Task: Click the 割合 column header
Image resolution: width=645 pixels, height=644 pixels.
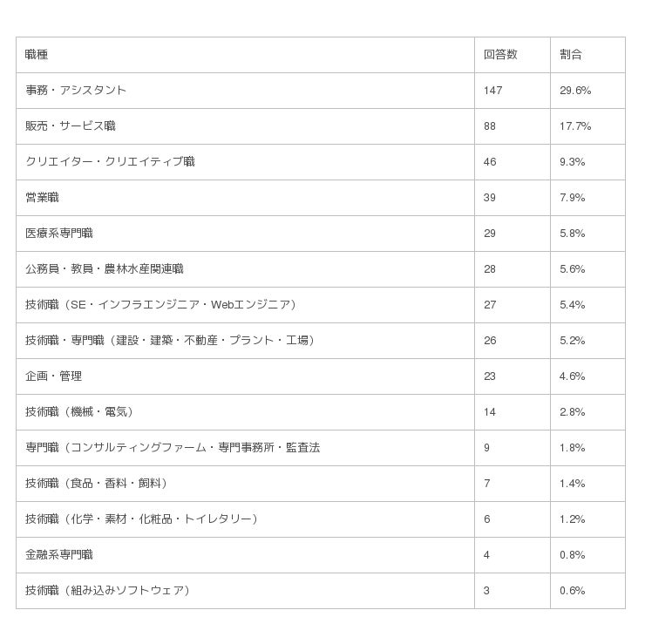Action: pyautogui.click(x=571, y=55)
